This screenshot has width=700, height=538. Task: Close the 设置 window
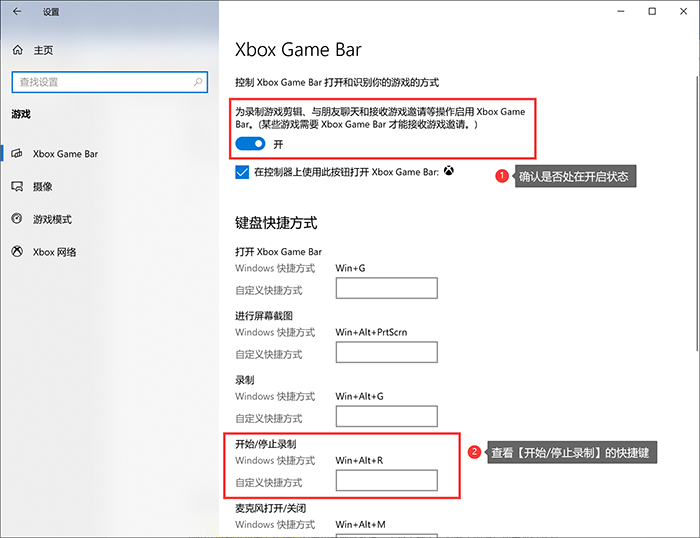(x=683, y=11)
